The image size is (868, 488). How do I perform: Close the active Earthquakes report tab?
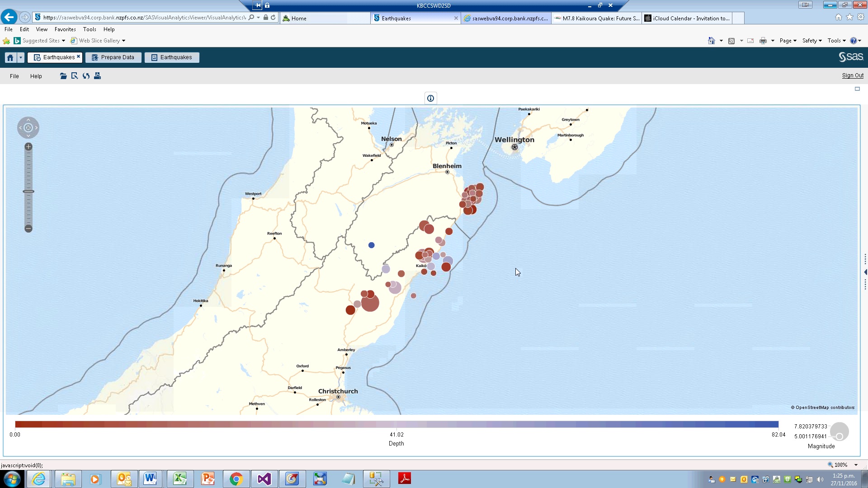click(x=78, y=56)
